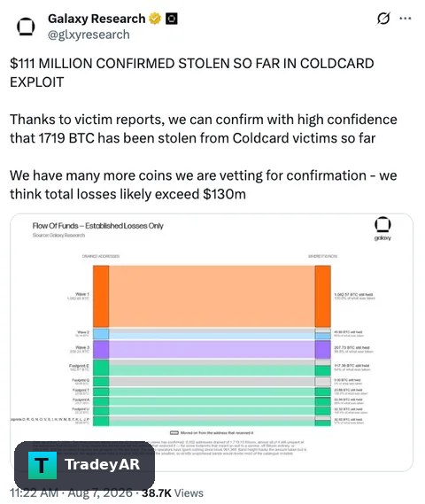Image resolution: width=425 pixels, height=504 pixels.
Task: Open the Grok slash-circle icon
Action: coord(383,19)
